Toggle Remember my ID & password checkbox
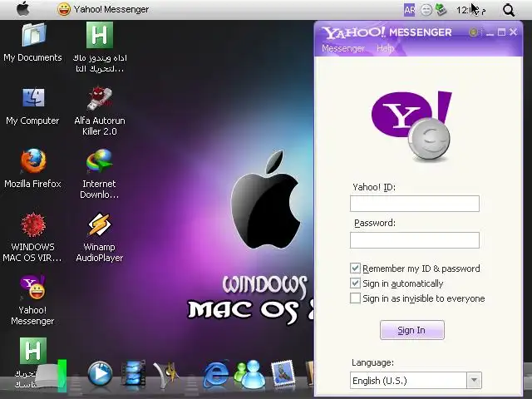 [x=355, y=268]
